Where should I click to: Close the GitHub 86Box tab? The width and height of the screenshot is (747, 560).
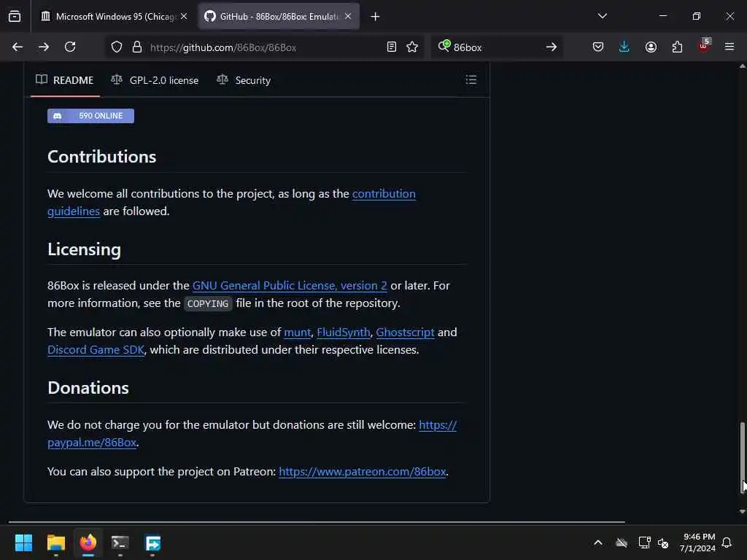(x=348, y=16)
